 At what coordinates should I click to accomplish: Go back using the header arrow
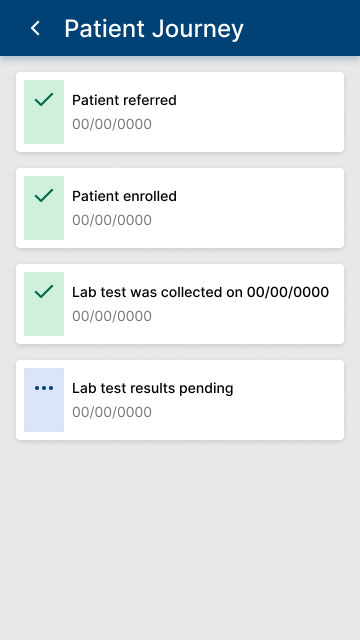[x=36, y=29]
